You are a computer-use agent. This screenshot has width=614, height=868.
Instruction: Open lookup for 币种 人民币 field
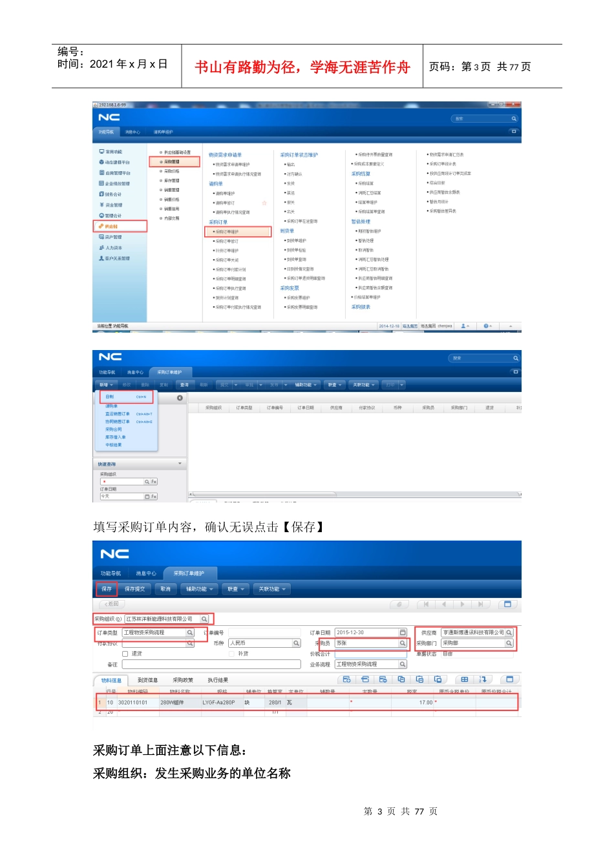tap(297, 643)
